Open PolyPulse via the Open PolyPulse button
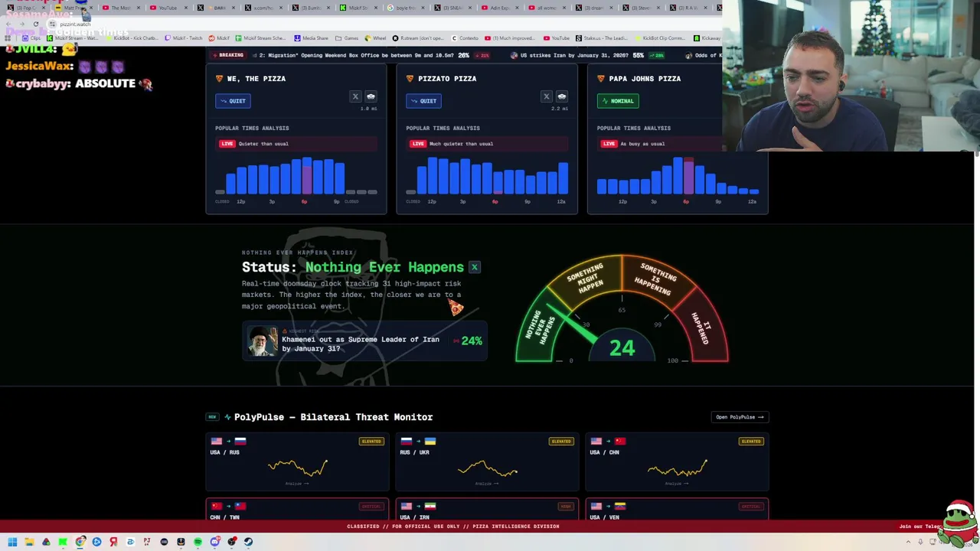 740,417
